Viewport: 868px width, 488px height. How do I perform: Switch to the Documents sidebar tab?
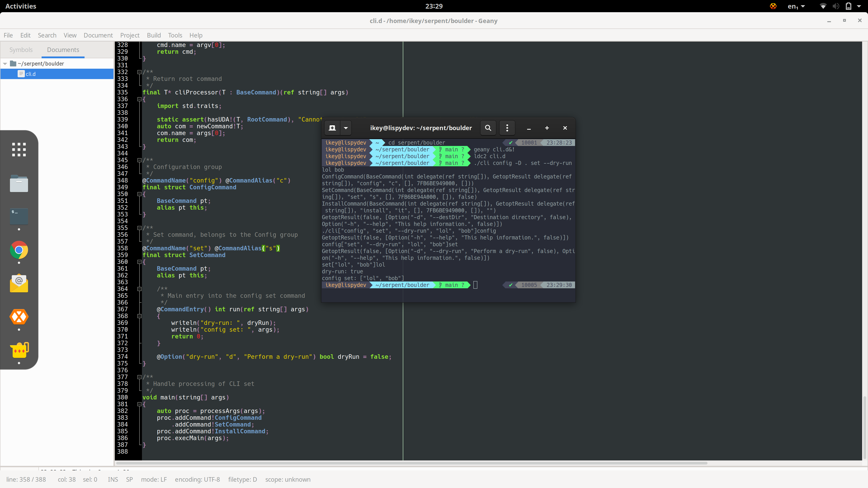click(x=63, y=50)
